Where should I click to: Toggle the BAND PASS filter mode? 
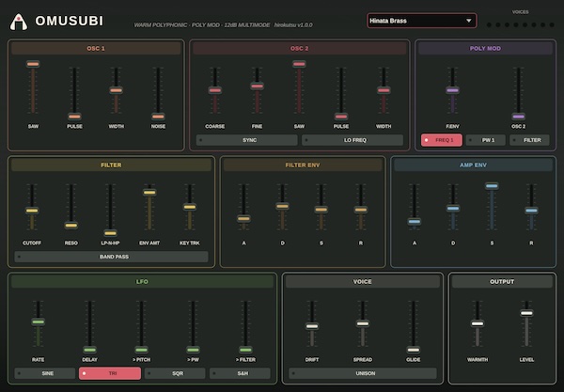111,257
